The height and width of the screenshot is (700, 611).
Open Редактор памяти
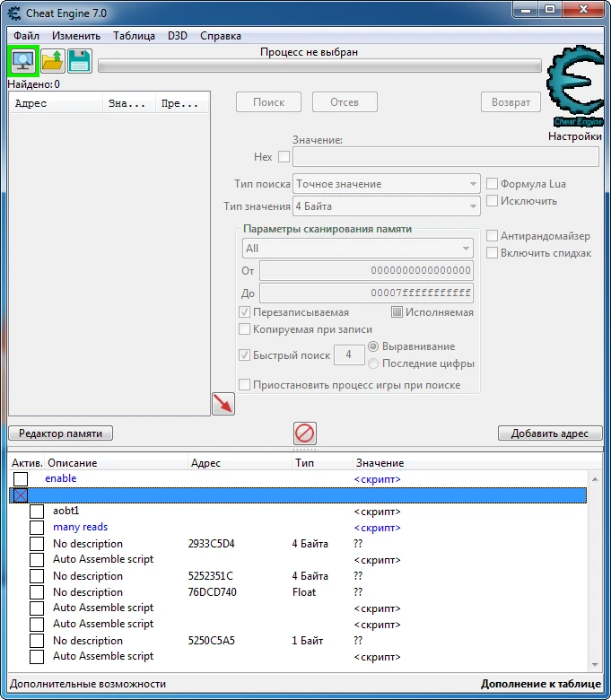coord(61,433)
